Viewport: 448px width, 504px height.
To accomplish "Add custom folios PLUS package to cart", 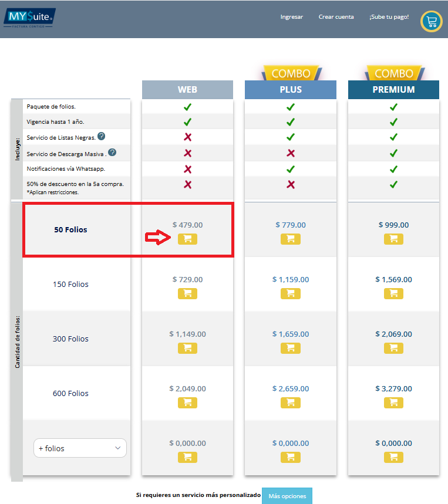I will (x=291, y=457).
